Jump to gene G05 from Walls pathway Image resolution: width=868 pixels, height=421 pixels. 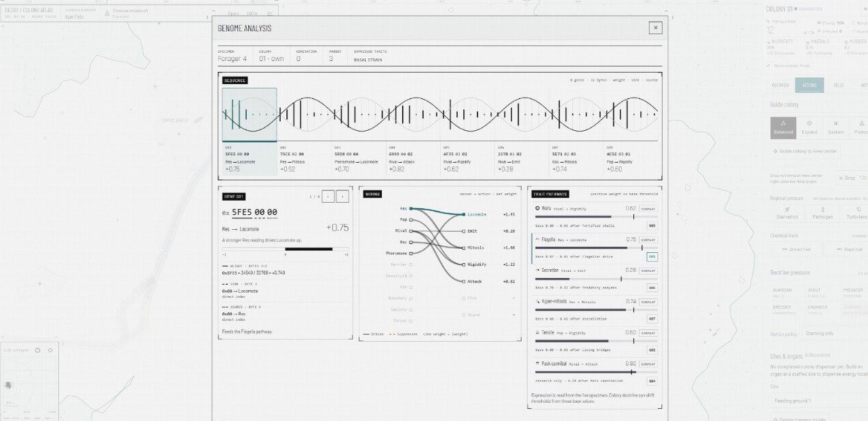coord(652,226)
